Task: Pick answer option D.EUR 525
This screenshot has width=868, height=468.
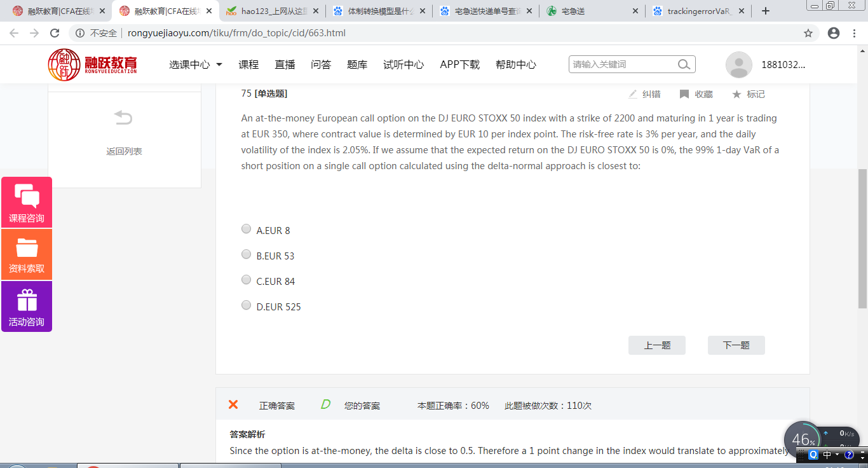Action: coord(247,305)
